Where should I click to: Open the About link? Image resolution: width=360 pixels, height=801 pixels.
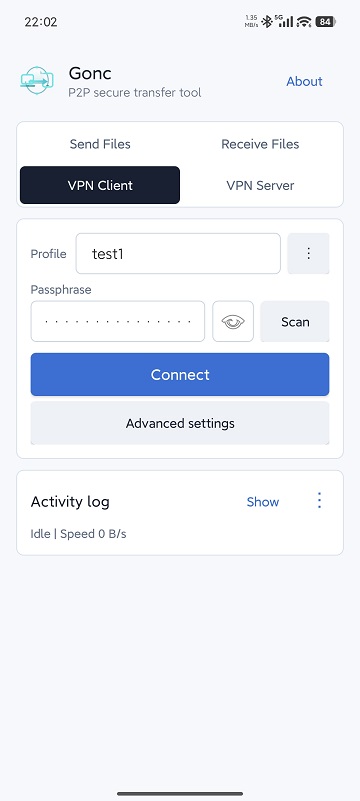click(304, 81)
